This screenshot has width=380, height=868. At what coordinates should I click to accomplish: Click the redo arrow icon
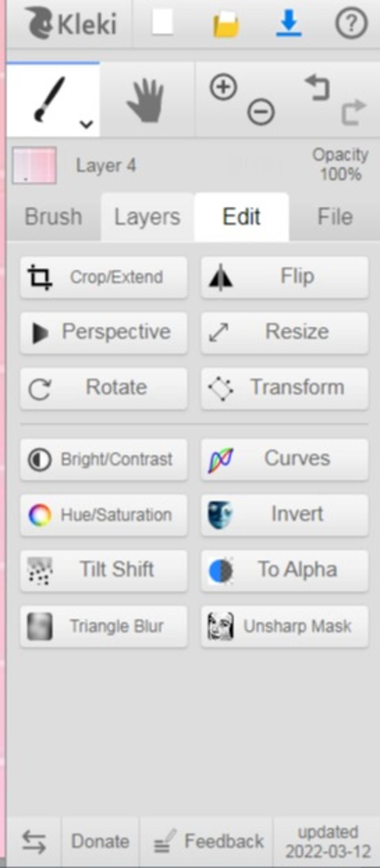tap(353, 112)
